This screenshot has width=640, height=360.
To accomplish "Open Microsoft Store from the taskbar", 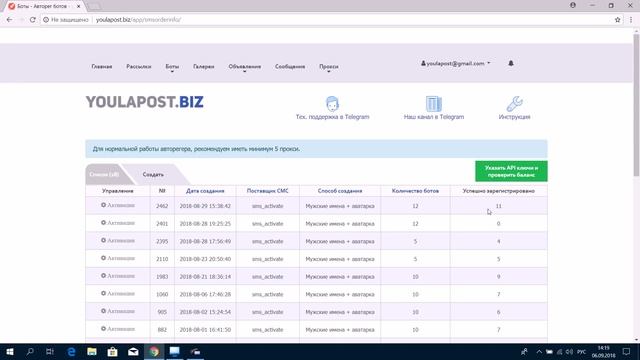I will click(112, 352).
